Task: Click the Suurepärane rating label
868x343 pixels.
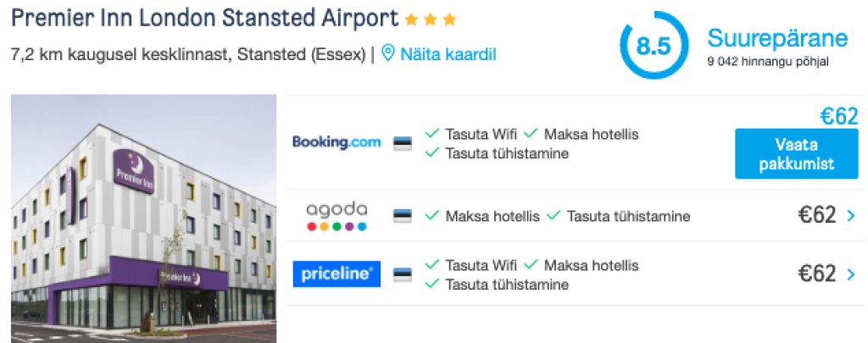Action: coord(777,38)
